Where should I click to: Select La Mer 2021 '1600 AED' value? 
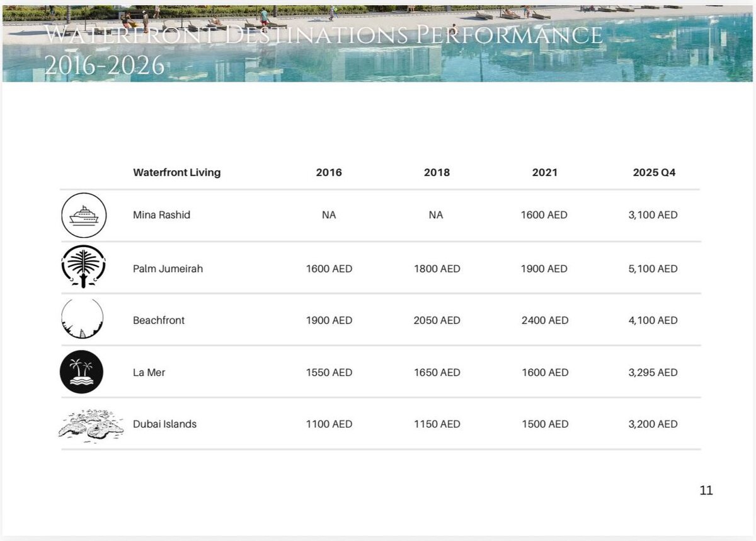click(545, 373)
